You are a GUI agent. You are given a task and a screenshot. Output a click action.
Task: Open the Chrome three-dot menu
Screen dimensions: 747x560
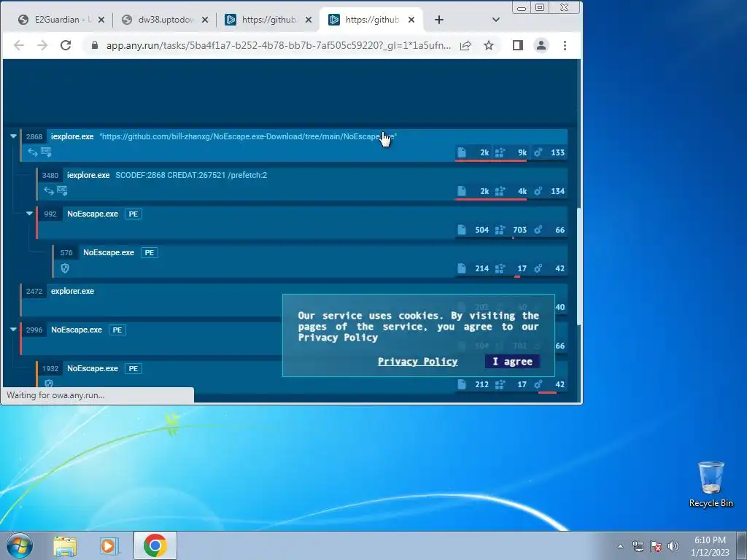click(565, 45)
